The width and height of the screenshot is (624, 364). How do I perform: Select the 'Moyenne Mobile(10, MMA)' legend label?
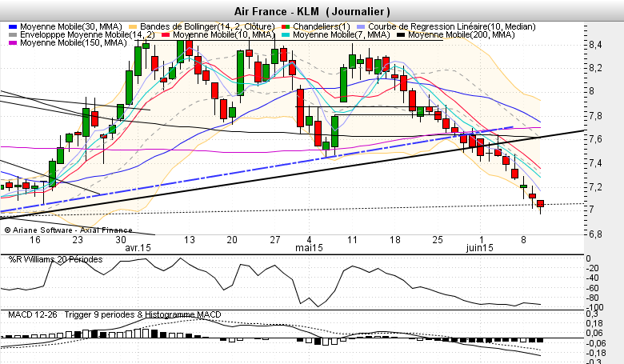pos(224,34)
